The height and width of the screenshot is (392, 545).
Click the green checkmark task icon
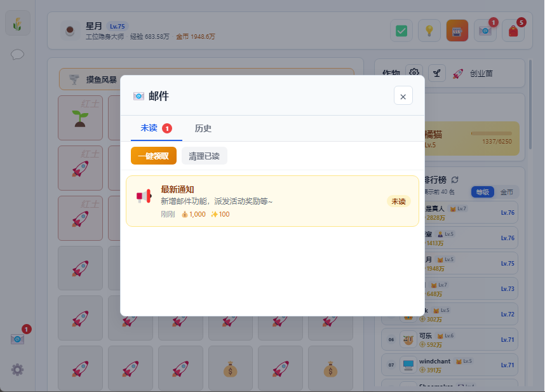401,31
